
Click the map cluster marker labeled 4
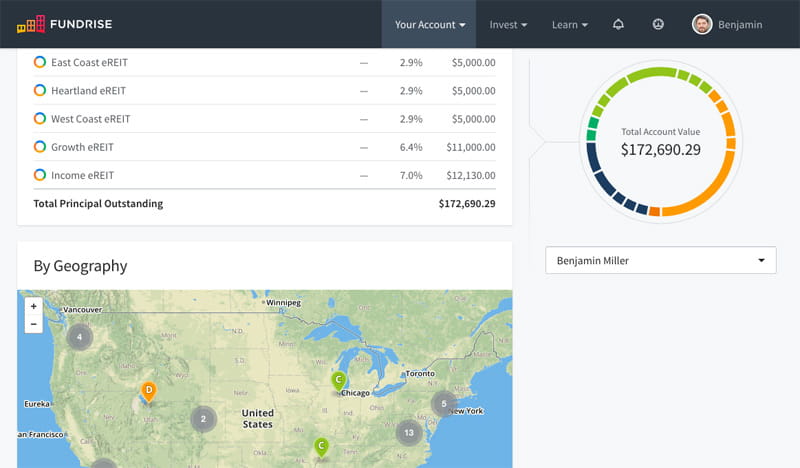click(x=79, y=337)
